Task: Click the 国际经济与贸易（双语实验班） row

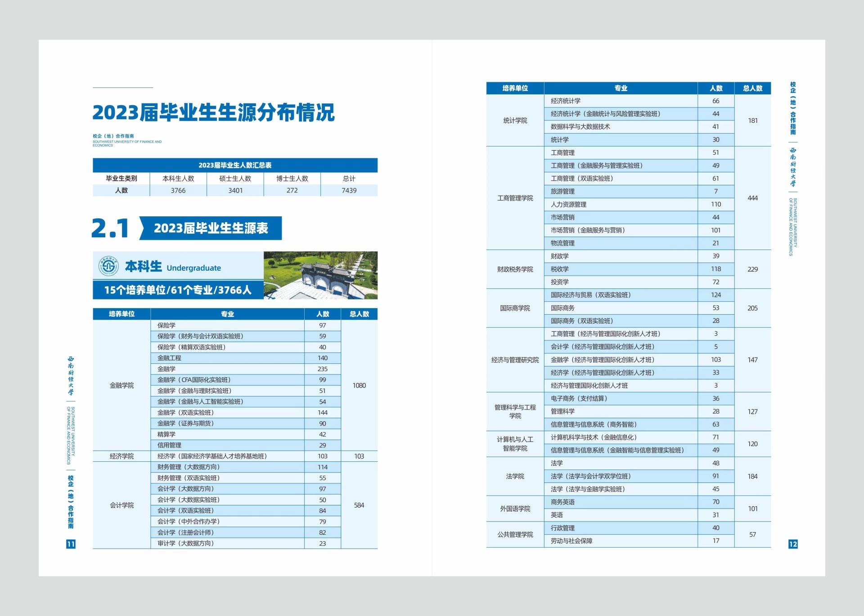Action: click(639, 295)
